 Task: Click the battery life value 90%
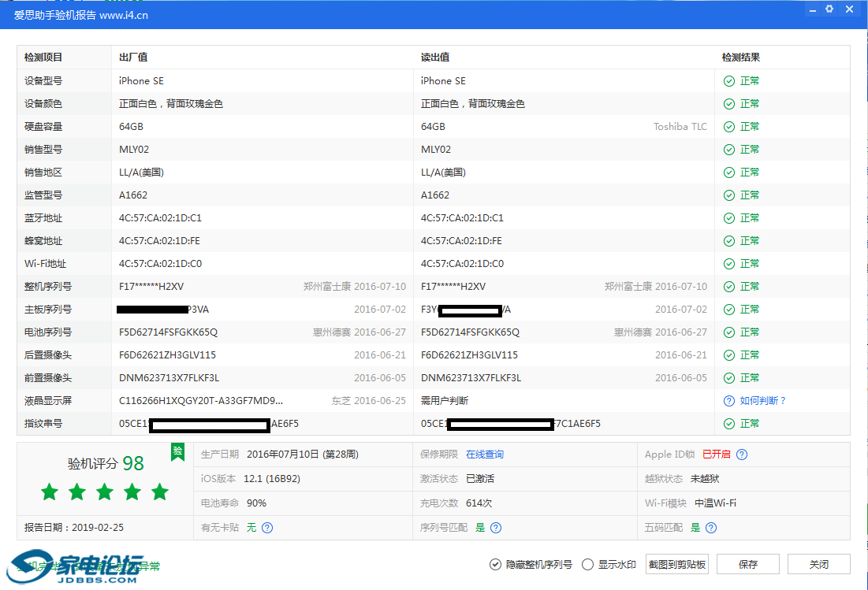click(x=256, y=503)
